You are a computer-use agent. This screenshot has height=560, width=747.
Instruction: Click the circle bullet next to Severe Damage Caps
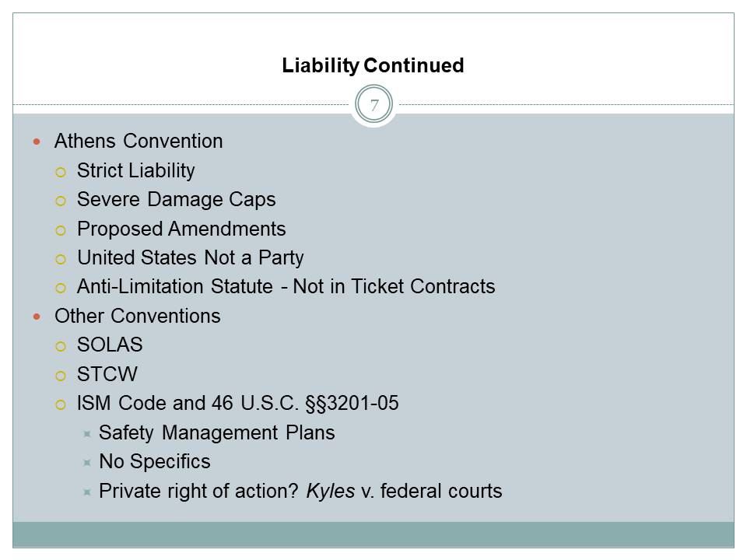coord(61,200)
